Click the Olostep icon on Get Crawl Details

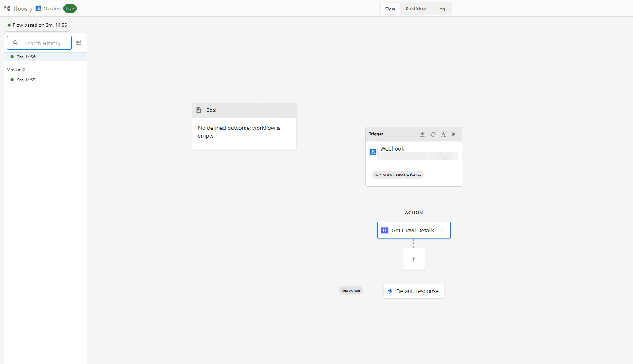click(384, 231)
